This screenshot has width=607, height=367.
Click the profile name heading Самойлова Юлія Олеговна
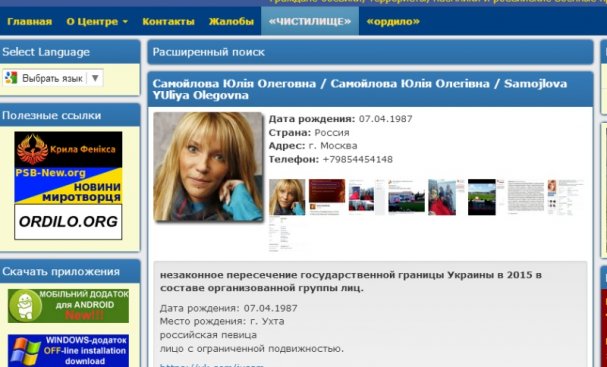tap(360, 89)
